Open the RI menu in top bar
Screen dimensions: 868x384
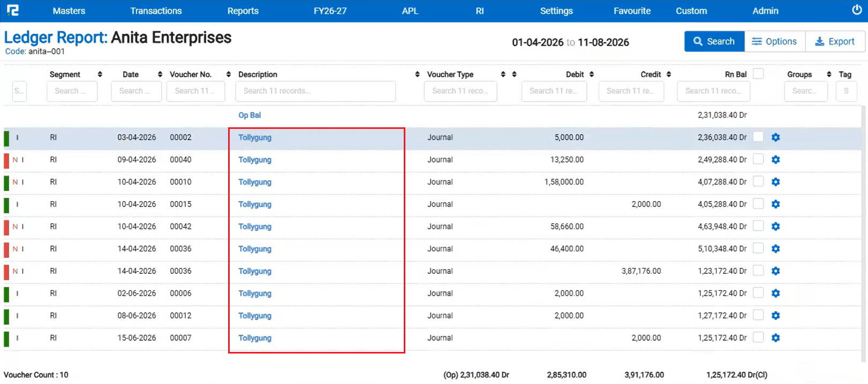coord(479,11)
